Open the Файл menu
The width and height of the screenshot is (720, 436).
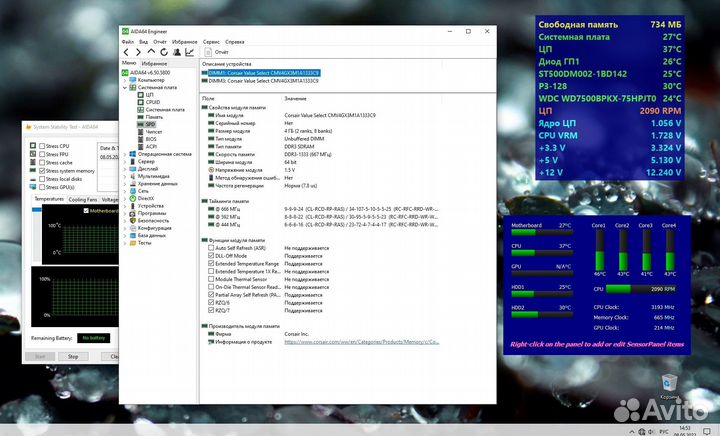[x=128, y=42]
